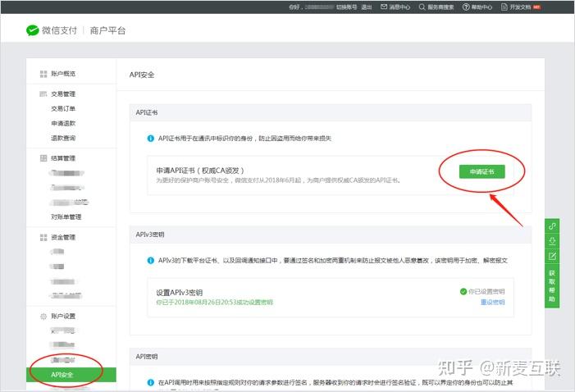Open 消息中心 text link
The image size is (575, 392).
pos(399,7)
